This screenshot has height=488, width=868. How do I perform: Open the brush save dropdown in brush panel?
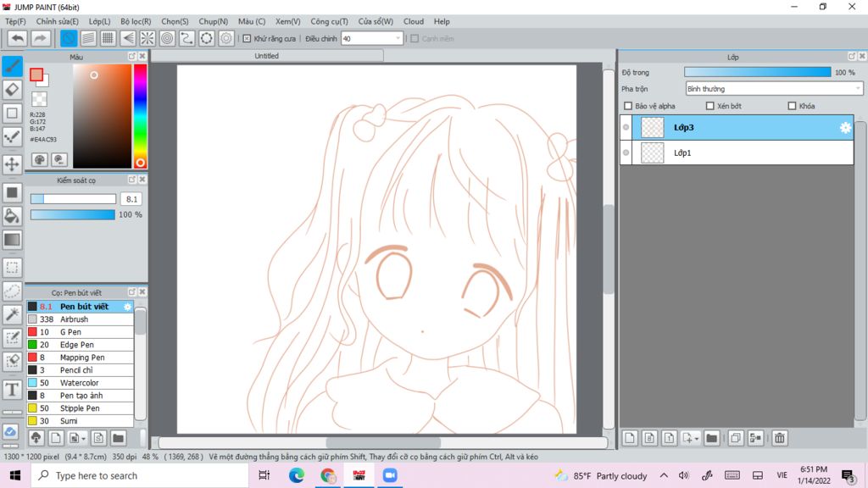(x=77, y=438)
